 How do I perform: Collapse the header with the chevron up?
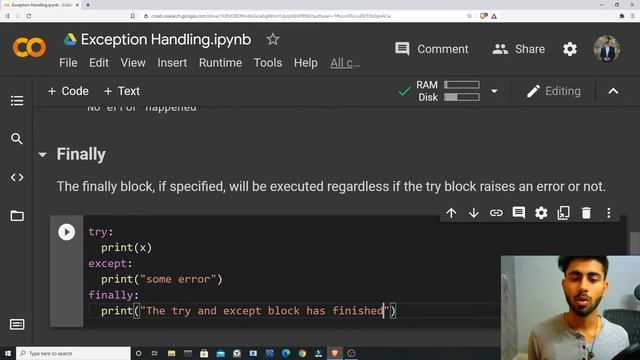(x=613, y=91)
